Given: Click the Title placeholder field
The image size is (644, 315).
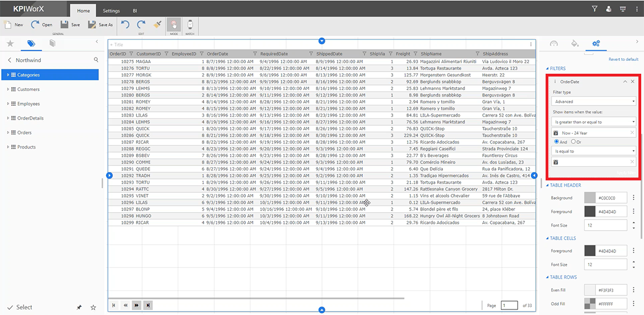Looking at the screenshot, I should (x=117, y=44).
